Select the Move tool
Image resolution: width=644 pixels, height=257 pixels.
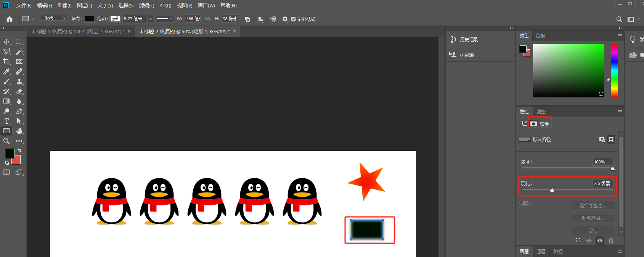click(6, 42)
